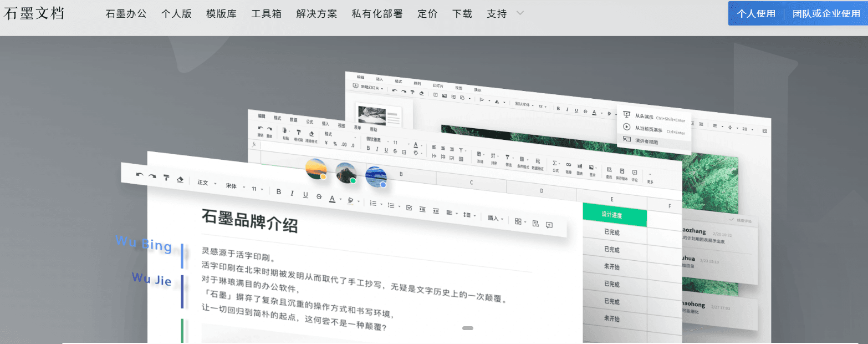This screenshot has width=868, height=344.
Task: Click undo in the document editor toolbar
Action: pyautogui.click(x=140, y=174)
